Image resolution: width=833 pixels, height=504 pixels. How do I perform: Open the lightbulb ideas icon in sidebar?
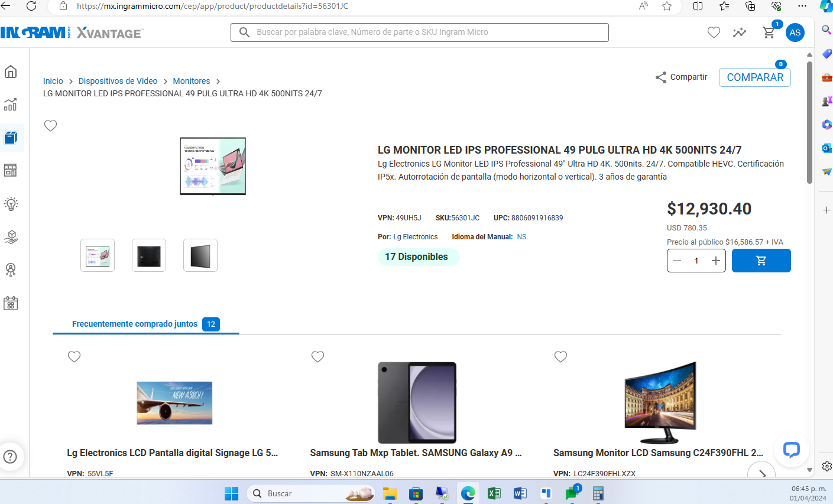(x=11, y=204)
